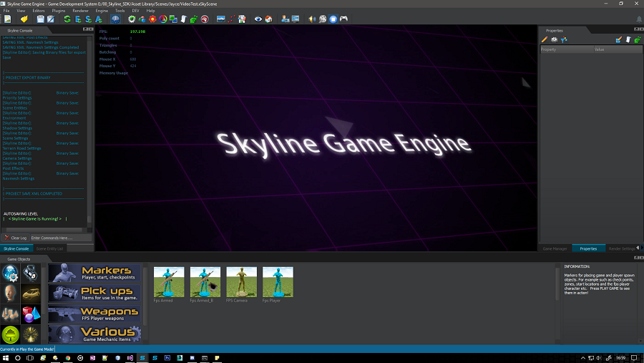Image resolution: width=644 pixels, height=363 pixels.
Task: Open the DEV menu
Action: [x=135, y=11]
